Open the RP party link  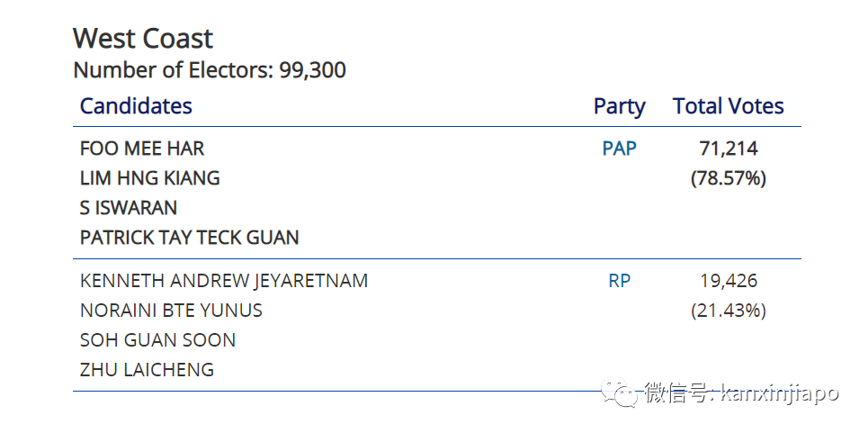point(619,281)
